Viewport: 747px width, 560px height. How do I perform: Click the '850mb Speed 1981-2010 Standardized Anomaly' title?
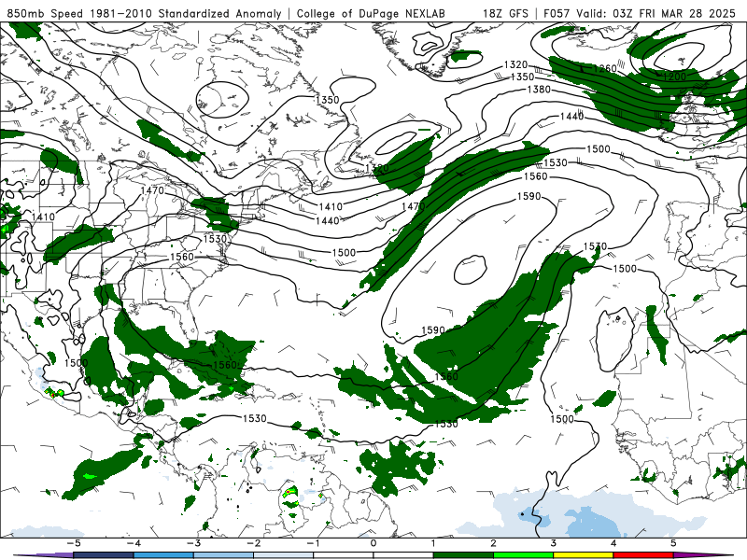pyautogui.click(x=145, y=13)
